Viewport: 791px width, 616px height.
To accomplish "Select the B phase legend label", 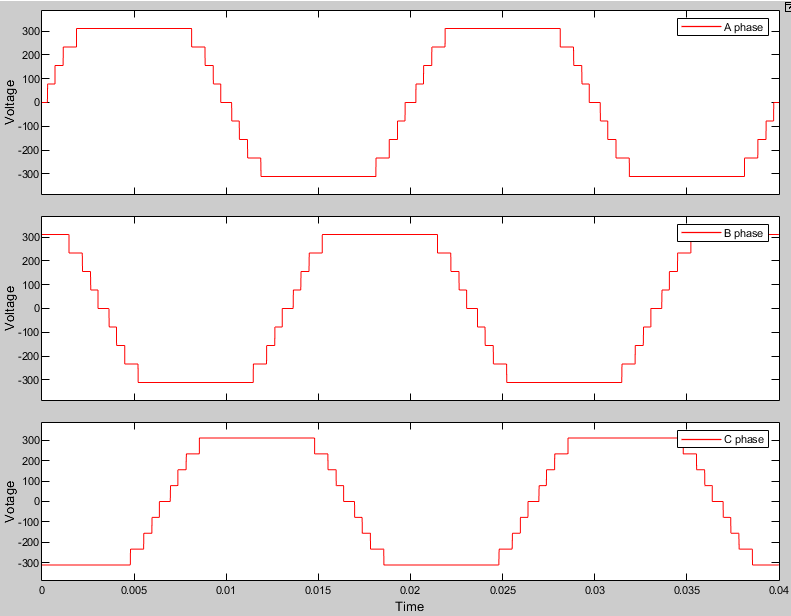I will pos(743,233).
